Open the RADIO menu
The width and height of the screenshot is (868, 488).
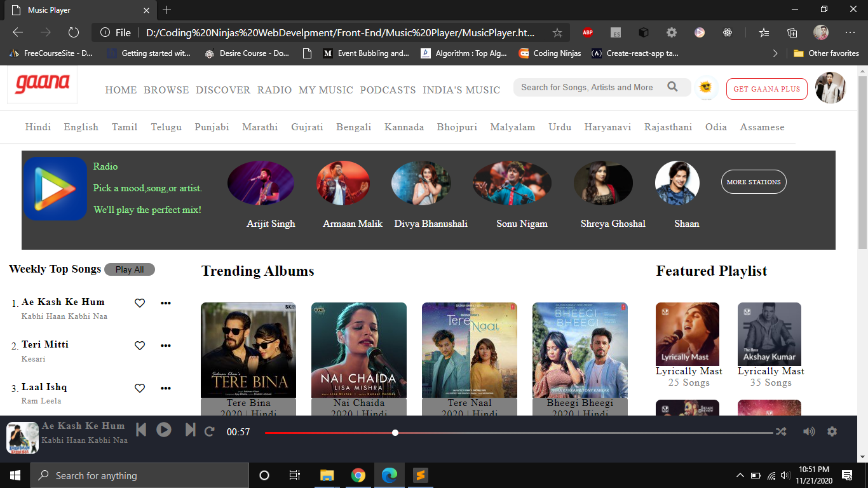(x=275, y=90)
